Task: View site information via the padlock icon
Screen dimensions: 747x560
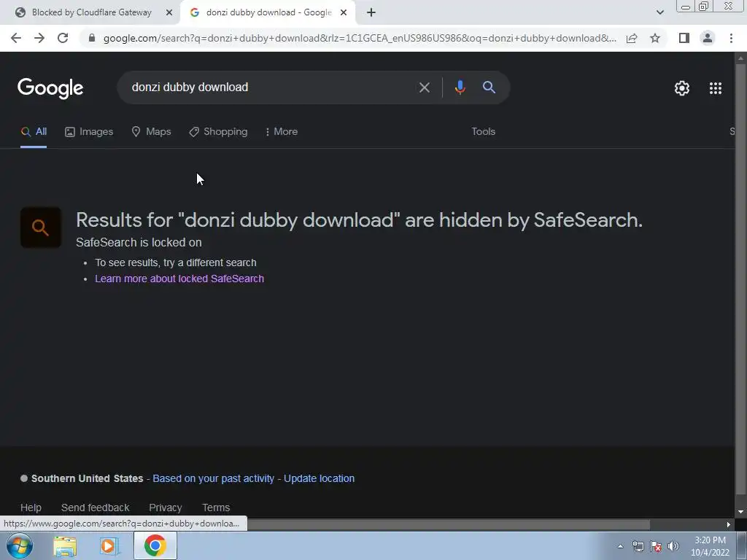Action: pyautogui.click(x=92, y=38)
